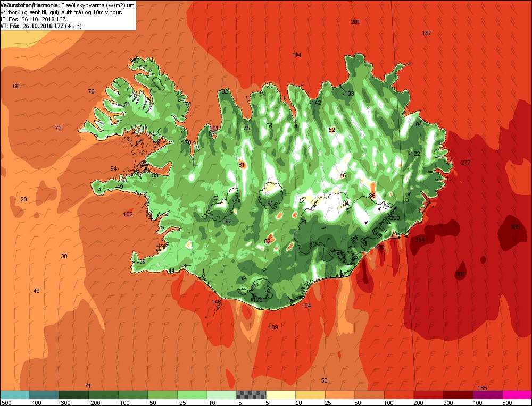Image resolution: width=532 pixels, height=406 pixels.
Task: Click the ocean value 76
Action: pyautogui.click(x=91, y=91)
